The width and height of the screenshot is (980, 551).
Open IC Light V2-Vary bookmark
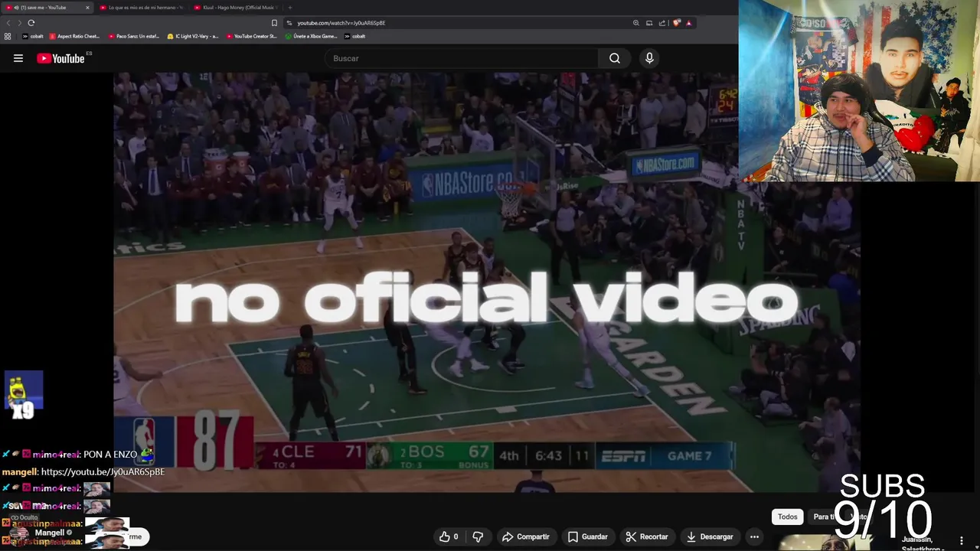pos(192,36)
